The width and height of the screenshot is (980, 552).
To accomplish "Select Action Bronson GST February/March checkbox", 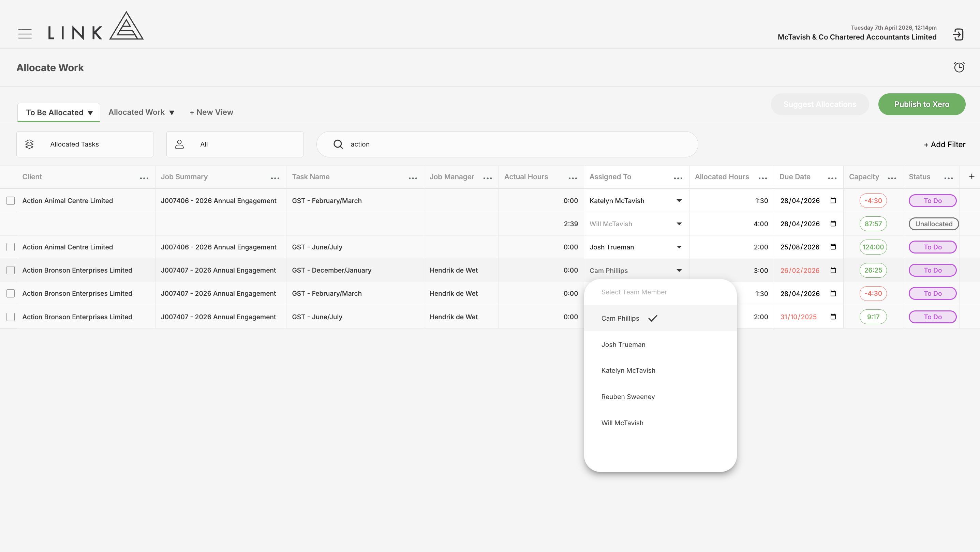I will [x=11, y=293].
